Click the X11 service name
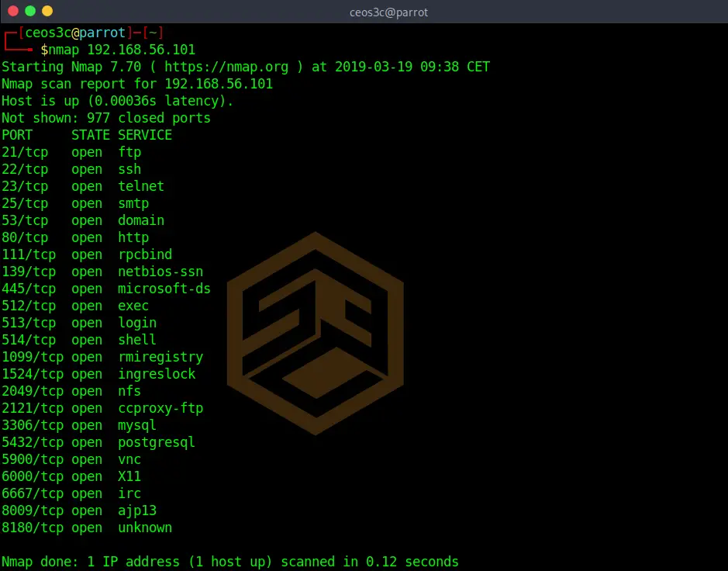 point(129,476)
